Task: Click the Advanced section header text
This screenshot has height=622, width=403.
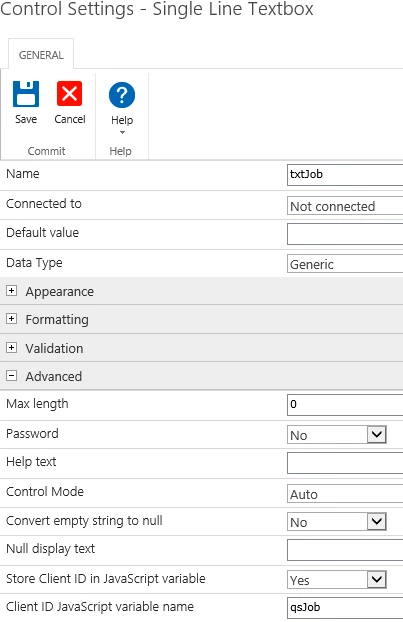Action: pyautogui.click(x=54, y=376)
